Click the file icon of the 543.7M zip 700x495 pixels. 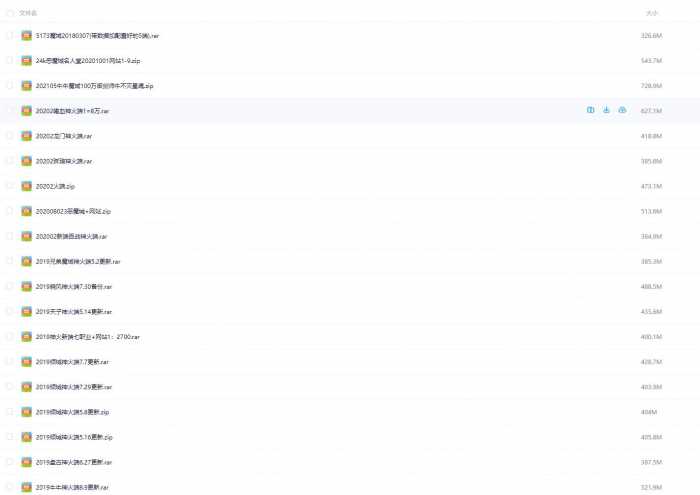coord(27,60)
